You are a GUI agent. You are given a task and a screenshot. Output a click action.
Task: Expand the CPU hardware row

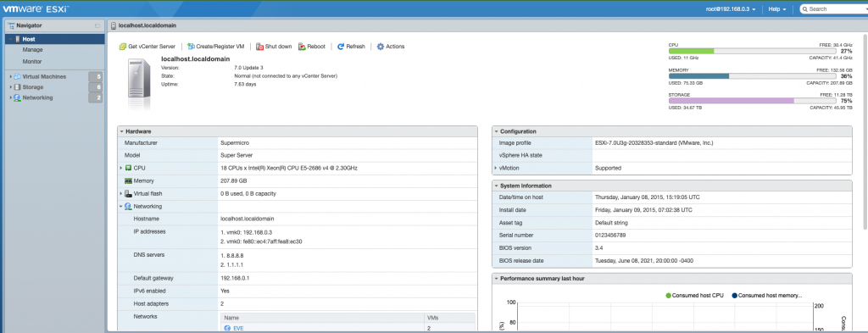(x=120, y=168)
